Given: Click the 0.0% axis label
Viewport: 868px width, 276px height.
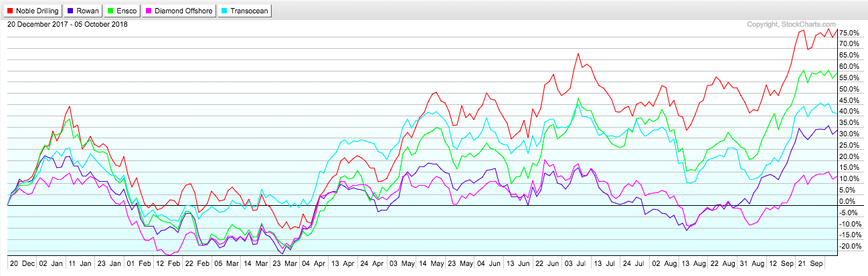Looking at the screenshot, I should (x=847, y=201).
